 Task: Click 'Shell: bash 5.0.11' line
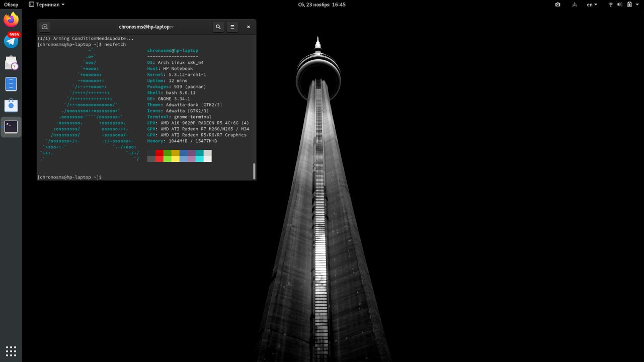(172, 93)
